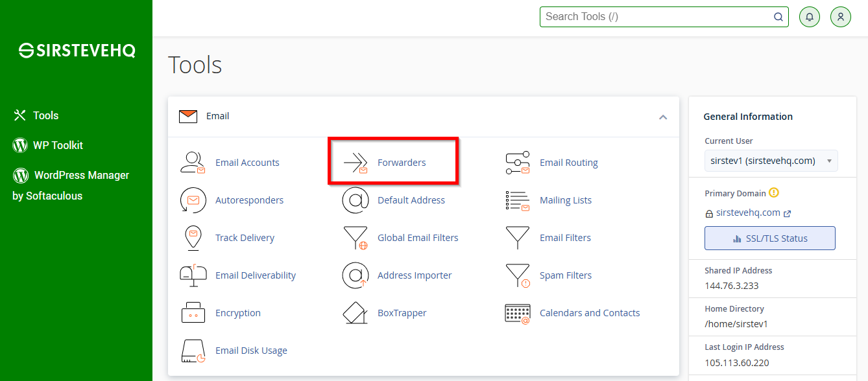Click the Email section envelope icon
The width and height of the screenshot is (868, 381).
tap(187, 117)
